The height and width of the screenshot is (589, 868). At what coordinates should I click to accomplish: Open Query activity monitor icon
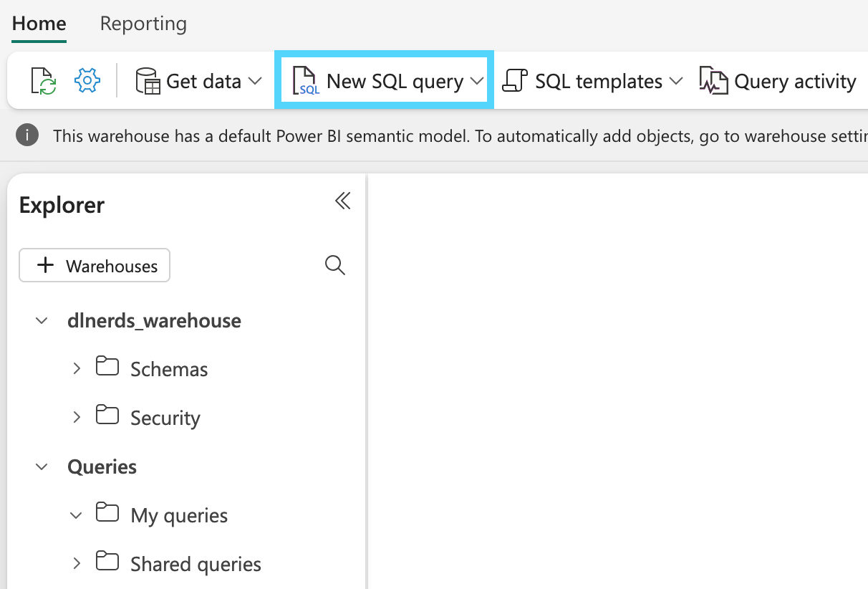tap(713, 81)
